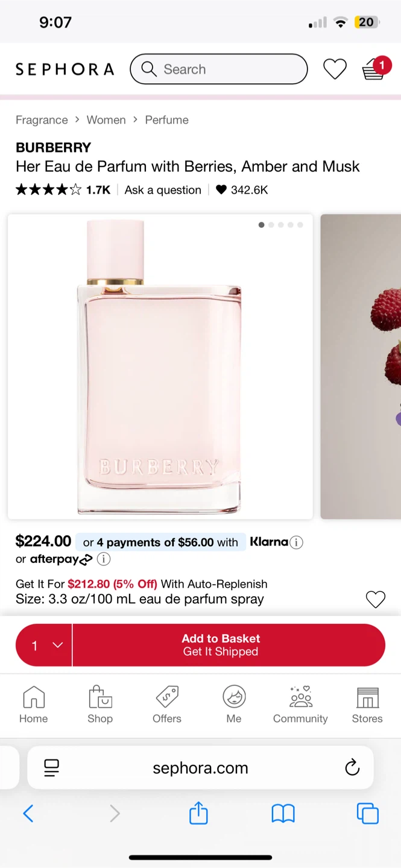Open the shopping basket icon

pos(374,70)
